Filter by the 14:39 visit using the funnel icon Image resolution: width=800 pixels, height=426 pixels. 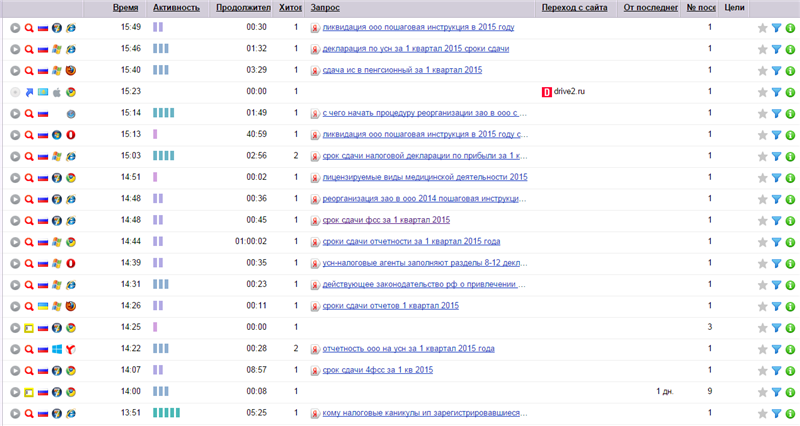tap(777, 264)
